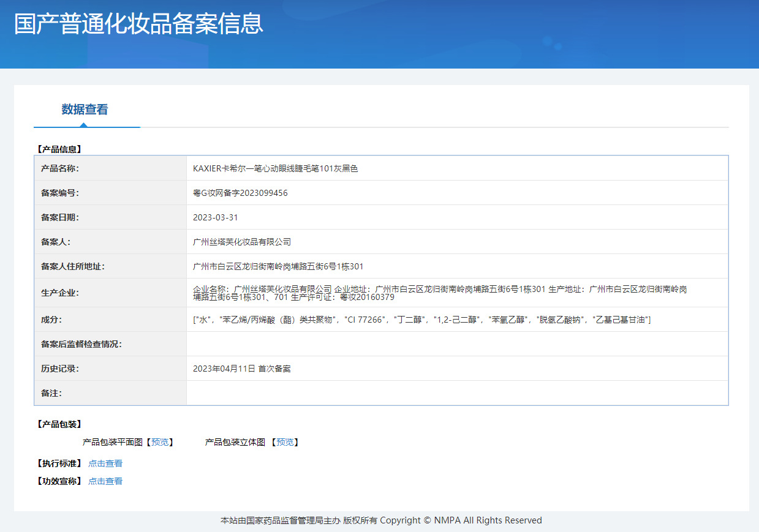The height and width of the screenshot is (532, 759).
Task: Click the 备案人 company name value
Action: coord(242,242)
